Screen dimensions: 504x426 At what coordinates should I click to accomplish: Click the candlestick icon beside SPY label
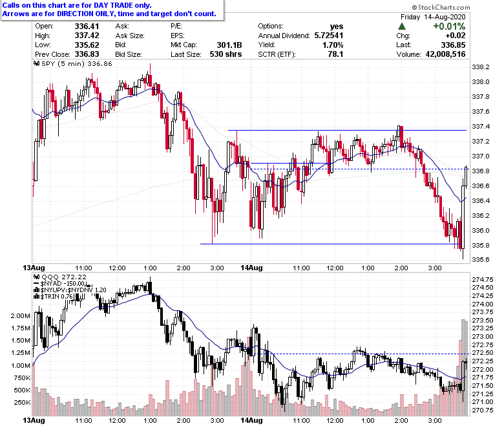click(37, 63)
